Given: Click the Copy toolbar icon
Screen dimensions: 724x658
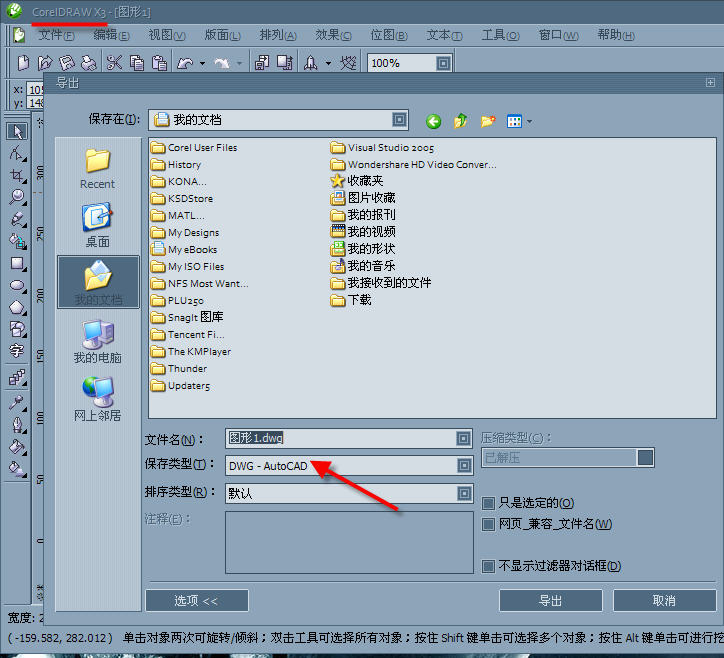Looking at the screenshot, I should [137, 63].
